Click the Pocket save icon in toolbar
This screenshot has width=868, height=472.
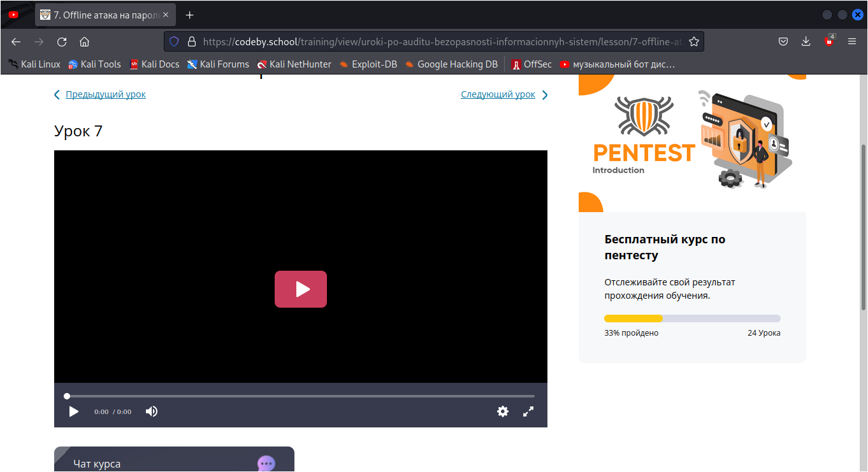coord(783,42)
